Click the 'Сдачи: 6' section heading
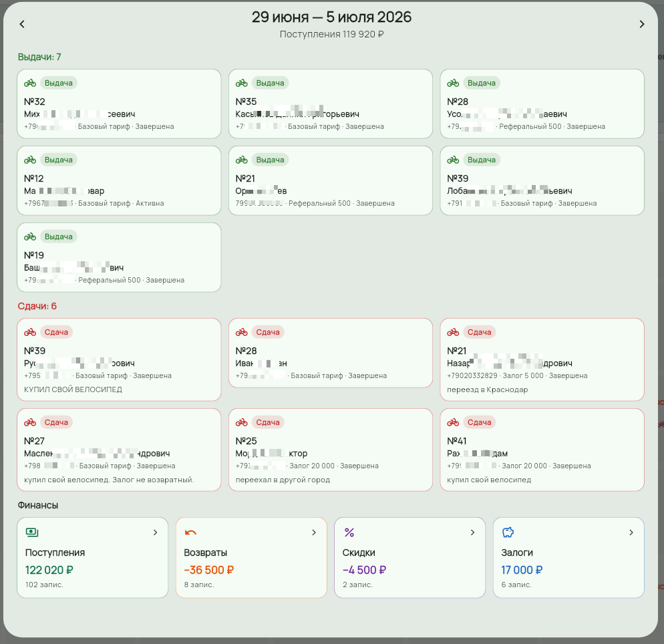This screenshot has height=644, width=664. tap(37, 306)
